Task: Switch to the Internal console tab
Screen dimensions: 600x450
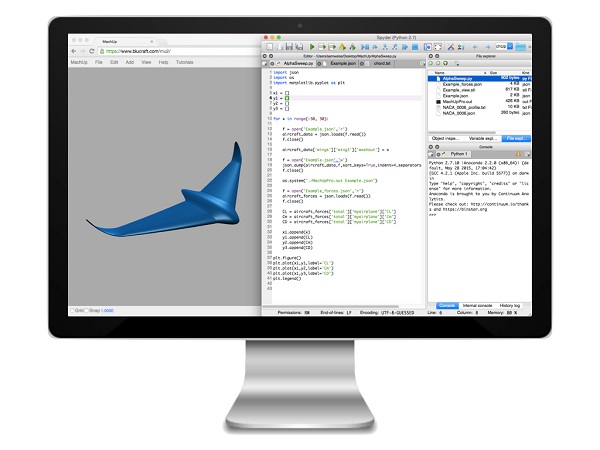Action: pyautogui.click(x=477, y=305)
